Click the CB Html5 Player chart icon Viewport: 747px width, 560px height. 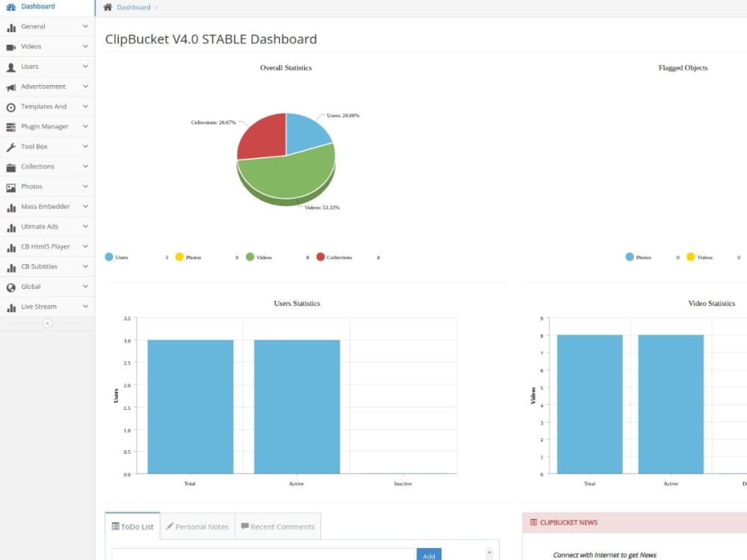click(11, 248)
